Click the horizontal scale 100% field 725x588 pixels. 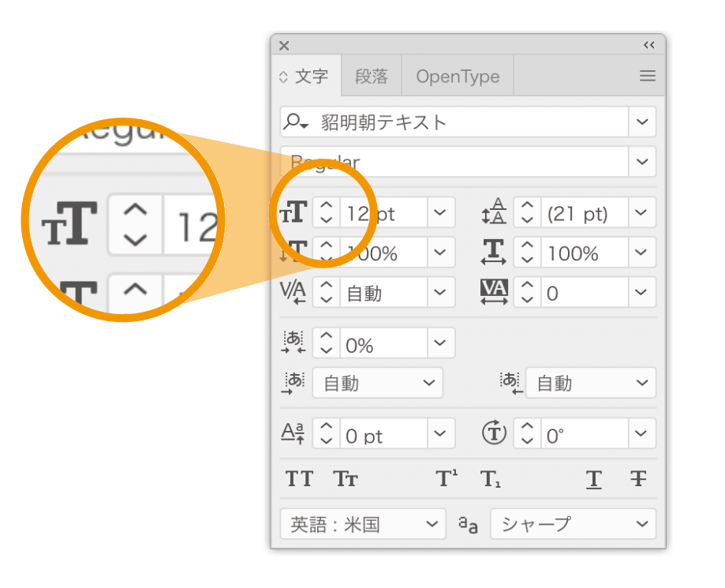[585, 252]
